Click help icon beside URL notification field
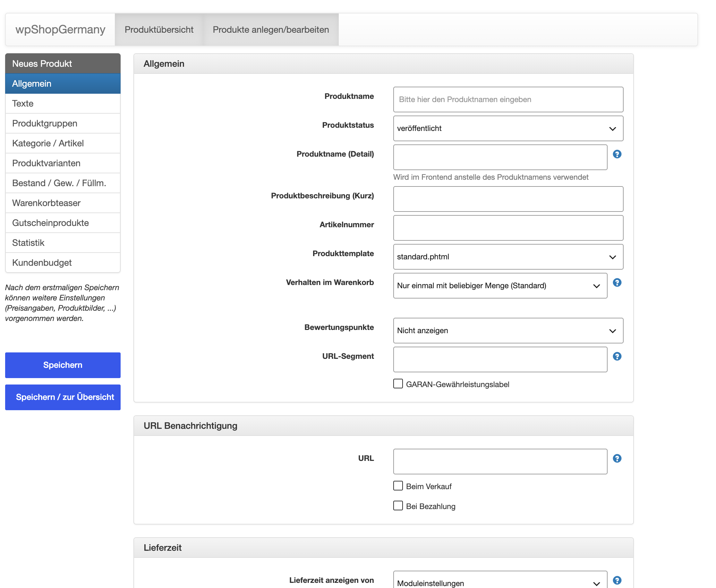Image resolution: width=716 pixels, height=588 pixels. tap(617, 458)
